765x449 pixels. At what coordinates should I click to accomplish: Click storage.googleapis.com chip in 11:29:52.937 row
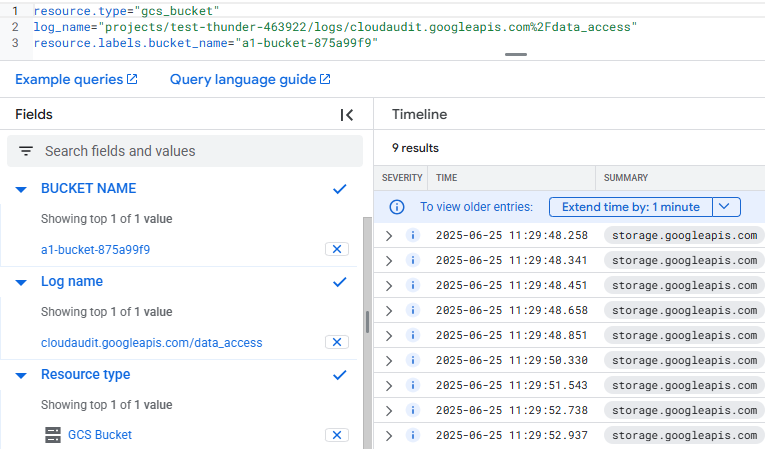[x=684, y=435]
